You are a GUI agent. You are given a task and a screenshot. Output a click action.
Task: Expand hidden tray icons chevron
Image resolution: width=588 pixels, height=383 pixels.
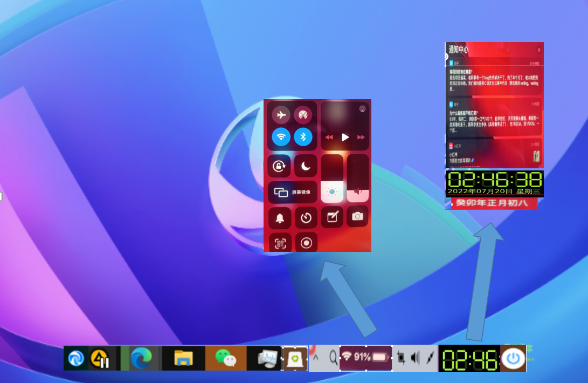(x=316, y=357)
